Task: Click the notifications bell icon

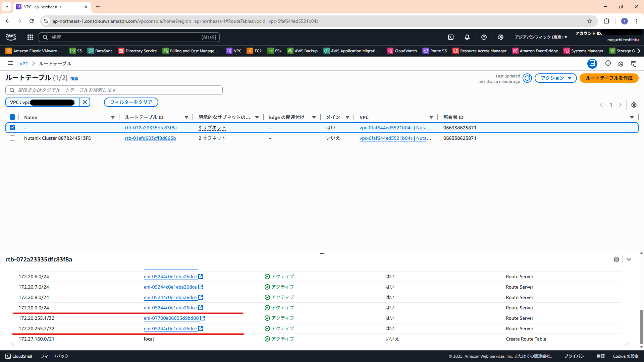Action: click(x=467, y=37)
